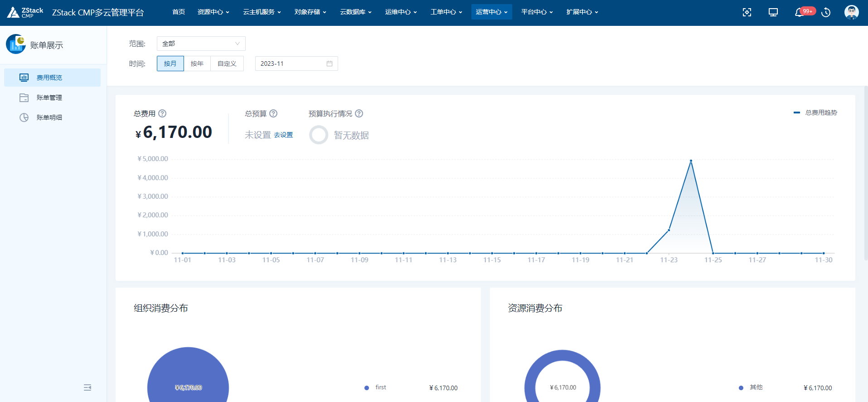Select the 按月 time mode
Viewport: 868px width, 402px height.
tap(170, 64)
